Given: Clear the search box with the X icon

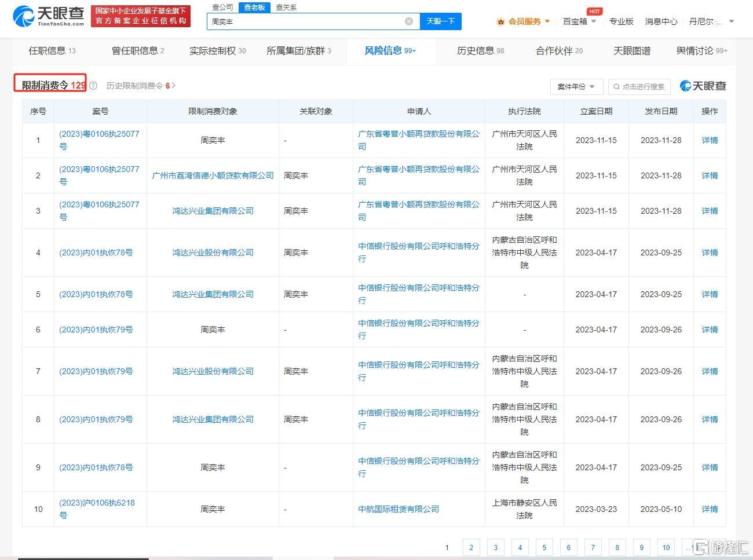Looking at the screenshot, I should [x=409, y=21].
